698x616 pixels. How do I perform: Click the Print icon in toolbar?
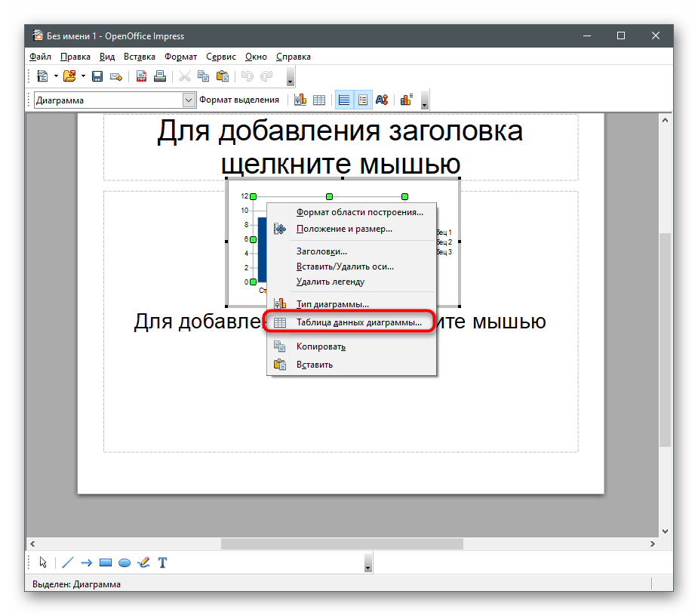click(x=159, y=76)
